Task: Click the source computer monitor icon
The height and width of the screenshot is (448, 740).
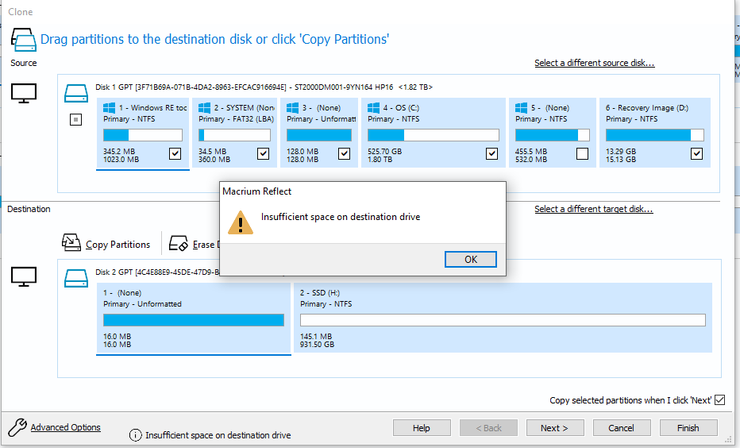Action: pos(23,93)
